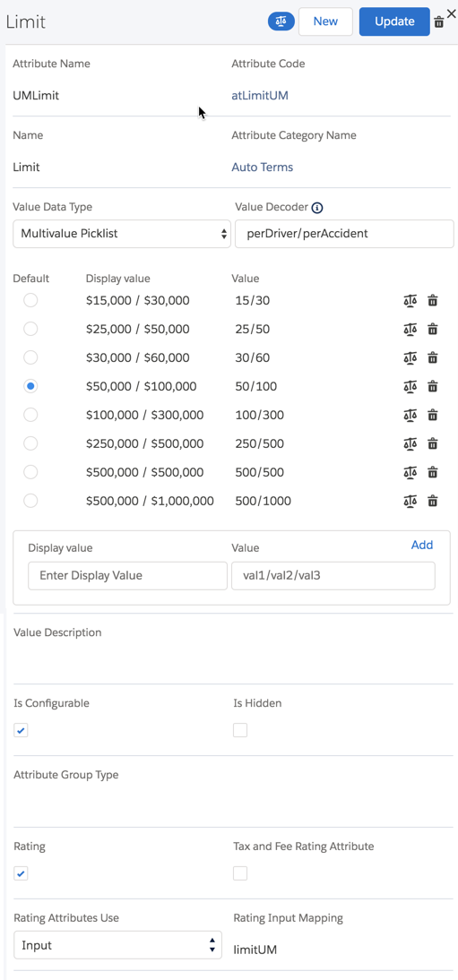
Task: Enable Tax and Fee Rating Attribute
Action: 240,873
